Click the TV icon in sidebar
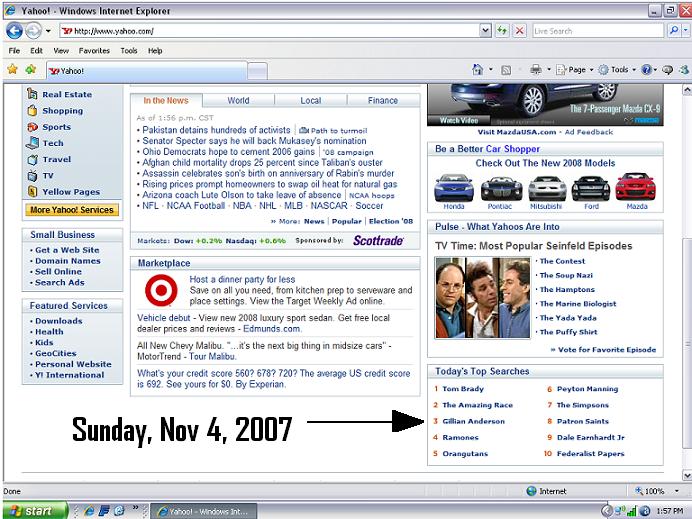The width and height of the screenshot is (692, 519). click(32, 176)
